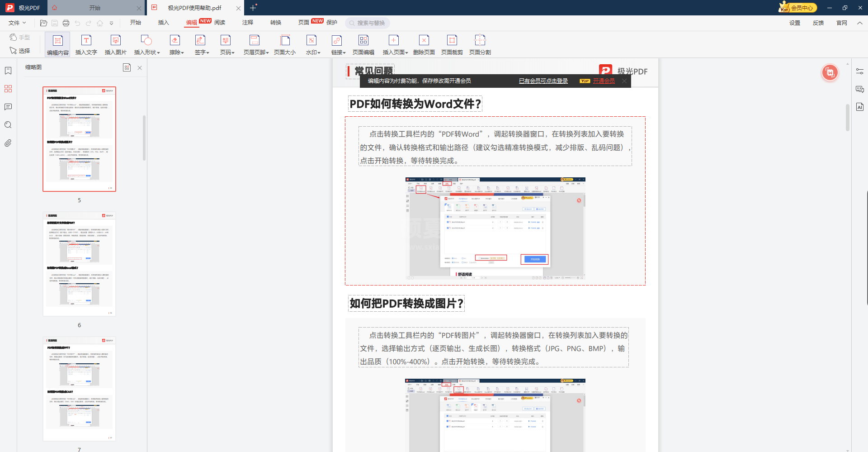Open the comments panel in left sidebar
Viewport: 868px width, 452px height.
(x=8, y=107)
